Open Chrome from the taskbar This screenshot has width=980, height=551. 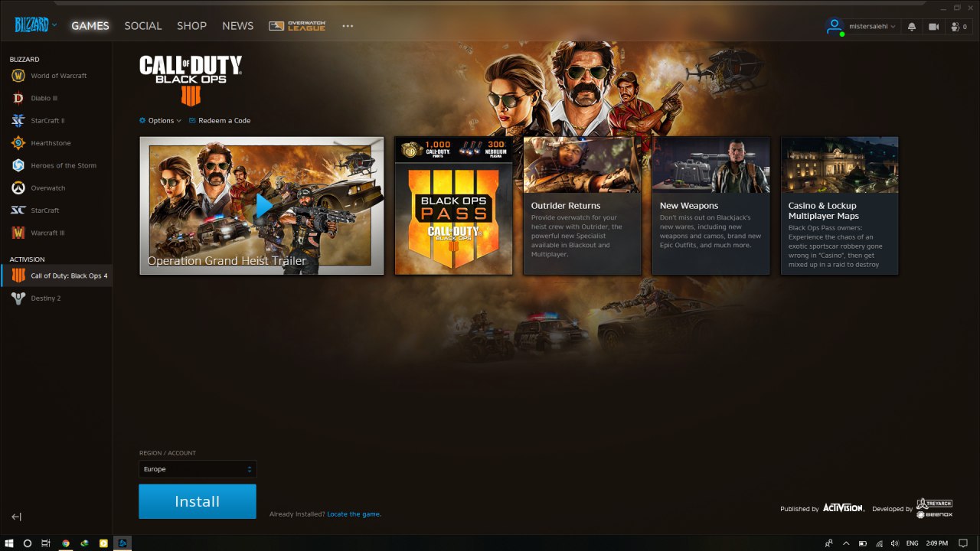[x=66, y=543]
